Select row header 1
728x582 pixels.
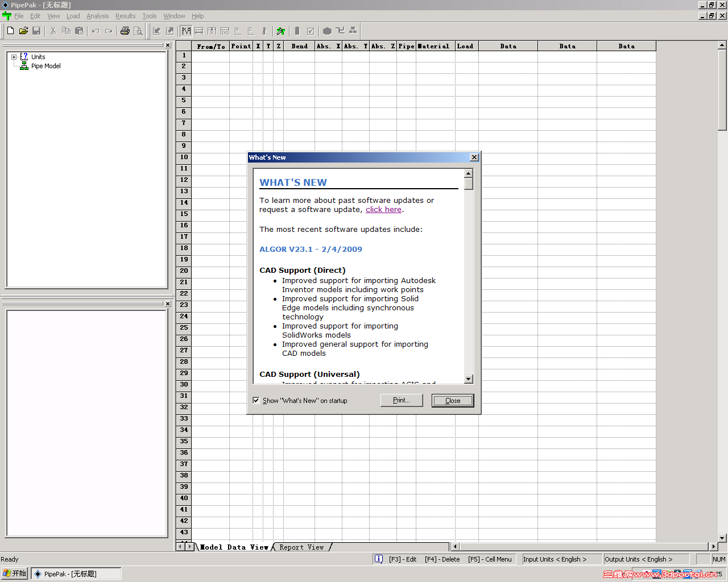(x=184, y=56)
